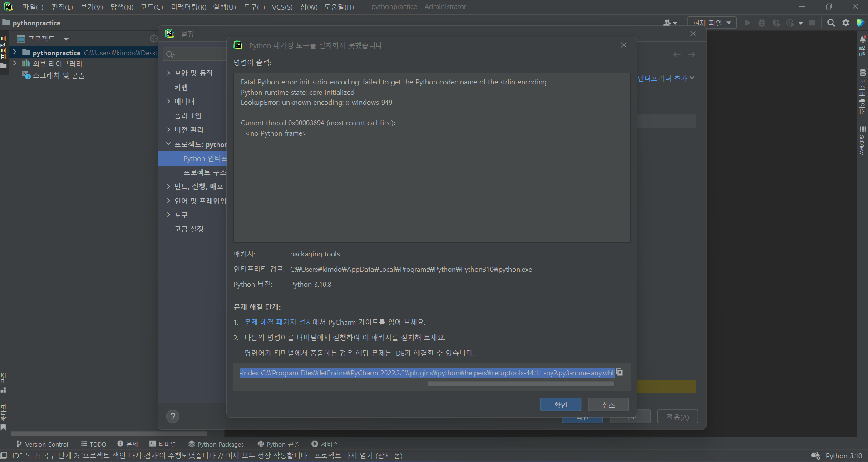
Task: Open the 문제 tool window tab
Action: click(128, 444)
